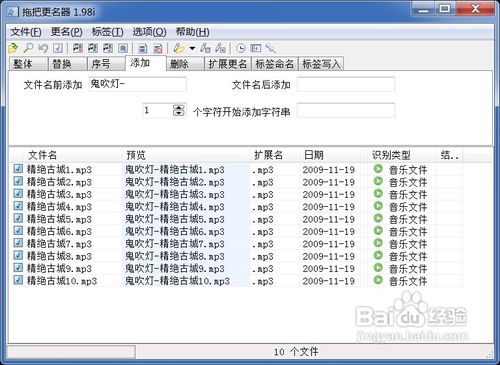500x365 pixels.
Task: Click the green play icon for 精绝古城10.mp3
Action: pyautogui.click(x=378, y=280)
